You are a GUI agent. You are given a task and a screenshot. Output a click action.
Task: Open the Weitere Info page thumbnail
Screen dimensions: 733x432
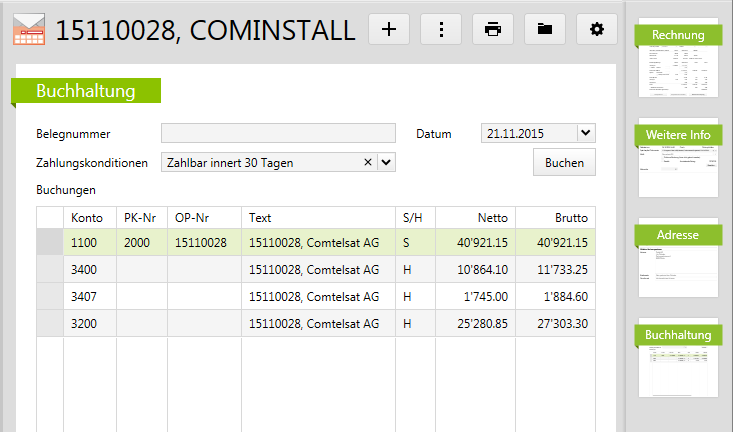678,157
